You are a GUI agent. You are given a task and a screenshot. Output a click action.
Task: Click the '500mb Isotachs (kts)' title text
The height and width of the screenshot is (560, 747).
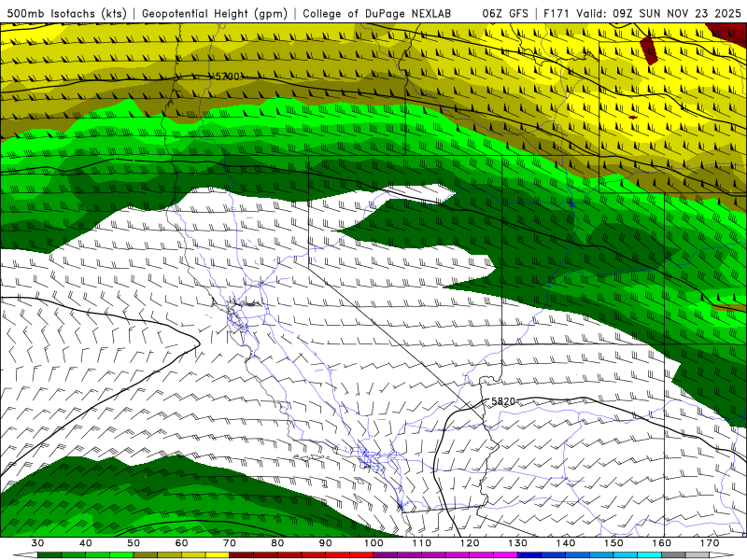(x=66, y=13)
